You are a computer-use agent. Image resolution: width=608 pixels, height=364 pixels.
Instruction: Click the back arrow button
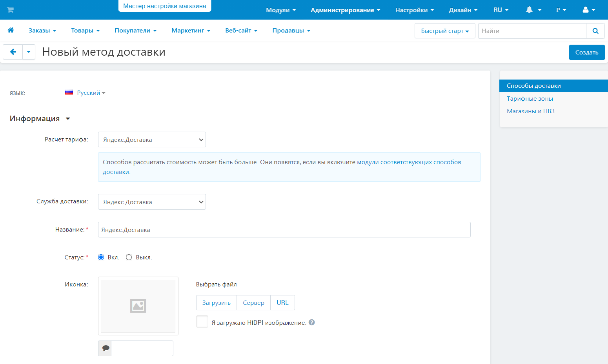13,52
